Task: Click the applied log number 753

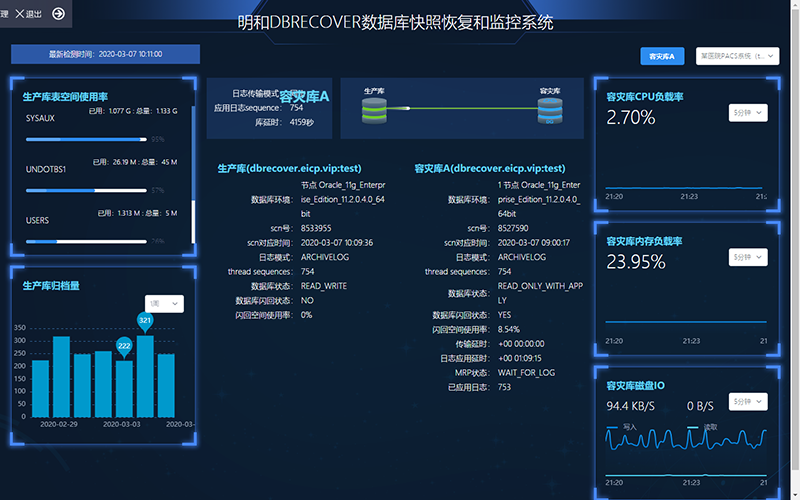Action: (x=504, y=387)
